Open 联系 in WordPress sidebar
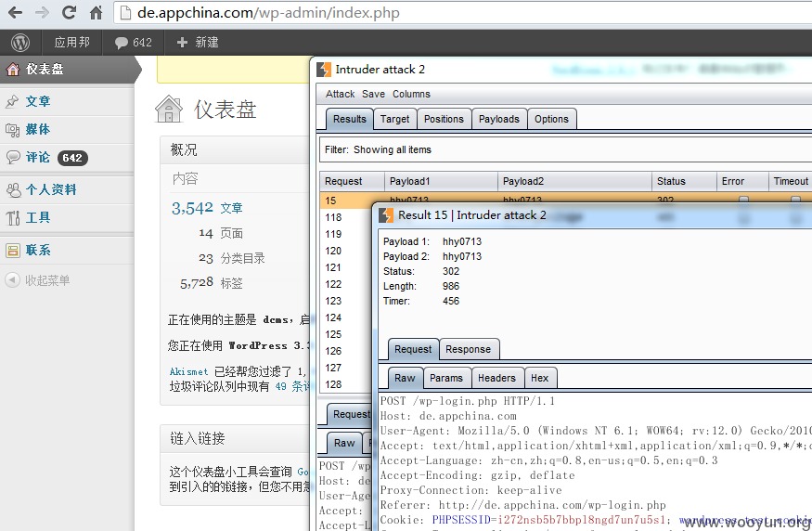 (38, 251)
